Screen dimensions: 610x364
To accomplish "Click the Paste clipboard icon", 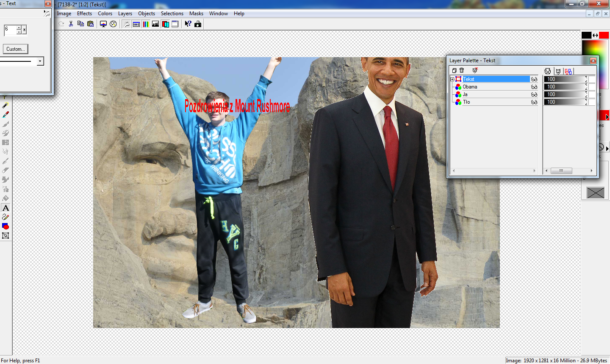I will pos(90,24).
